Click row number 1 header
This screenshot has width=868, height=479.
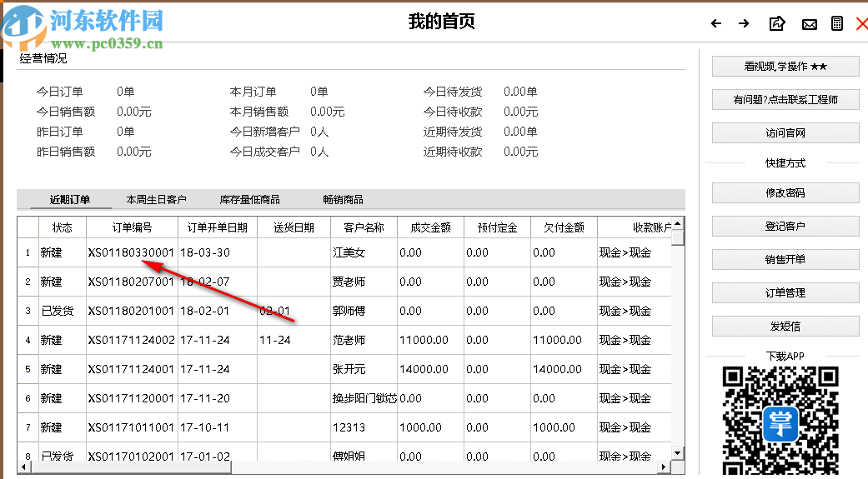(x=28, y=252)
